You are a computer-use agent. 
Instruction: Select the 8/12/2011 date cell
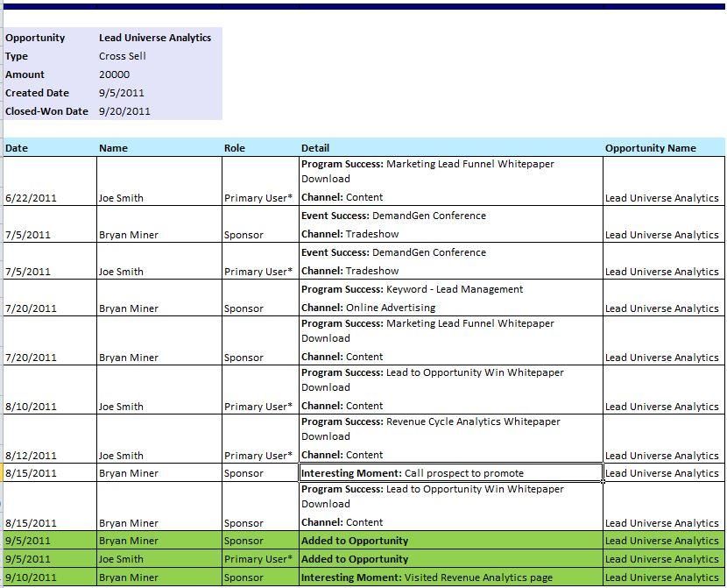click(31, 456)
